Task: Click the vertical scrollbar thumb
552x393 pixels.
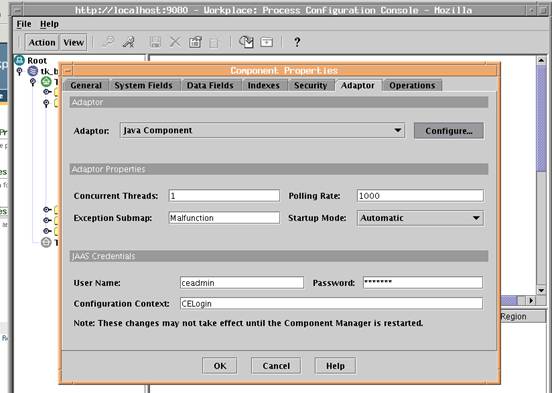Action: click(541, 118)
